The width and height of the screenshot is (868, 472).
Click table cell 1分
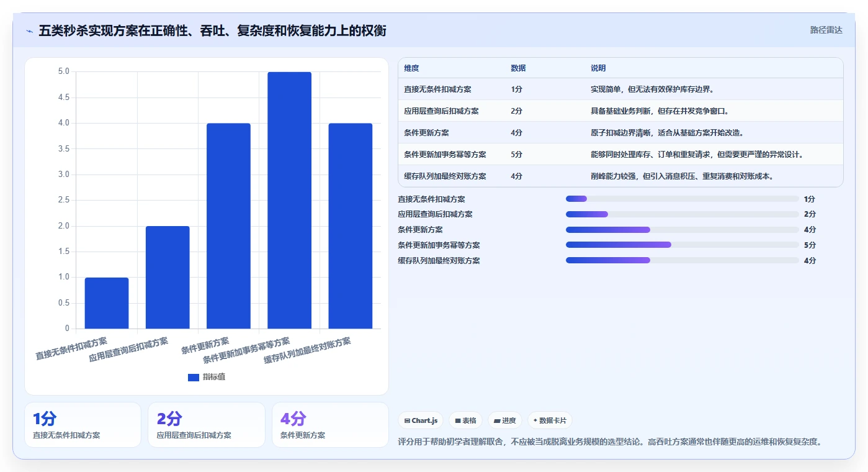pyautogui.click(x=516, y=89)
